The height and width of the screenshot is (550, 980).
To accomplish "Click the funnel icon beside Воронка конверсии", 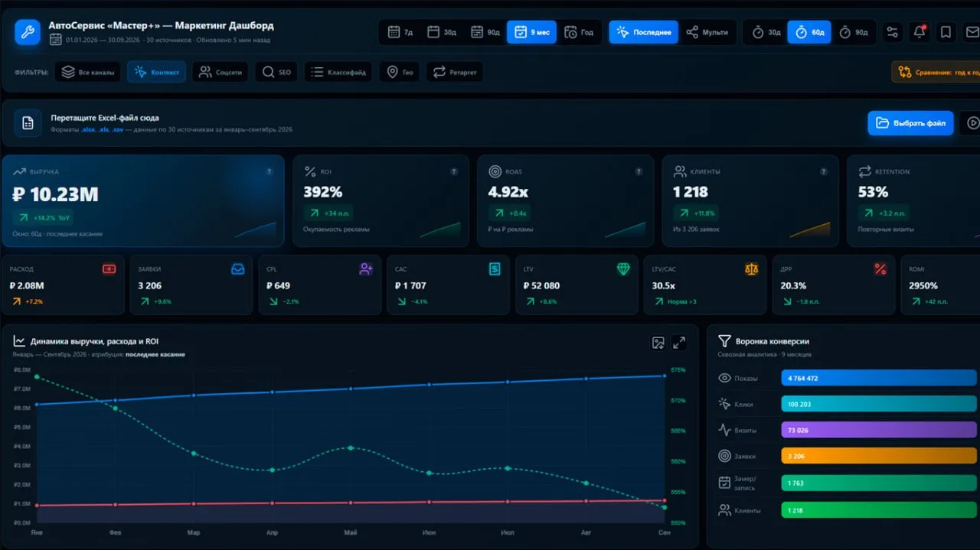I will 724,341.
